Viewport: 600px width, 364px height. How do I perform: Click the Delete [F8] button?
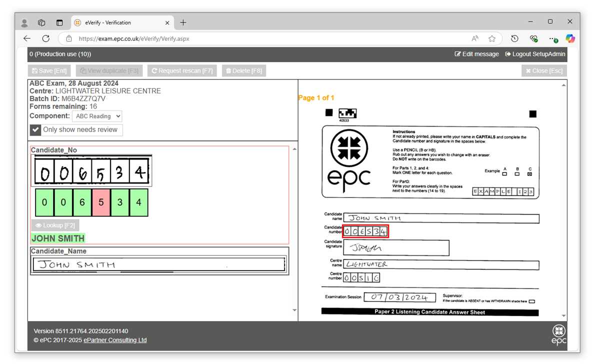coord(244,70)
